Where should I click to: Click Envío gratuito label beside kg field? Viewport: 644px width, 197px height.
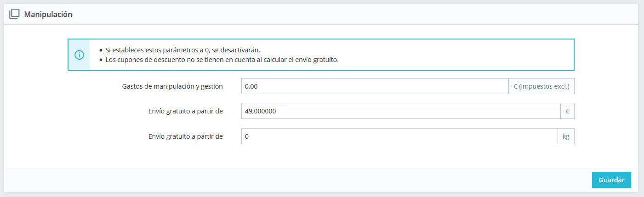pos(186,136)
